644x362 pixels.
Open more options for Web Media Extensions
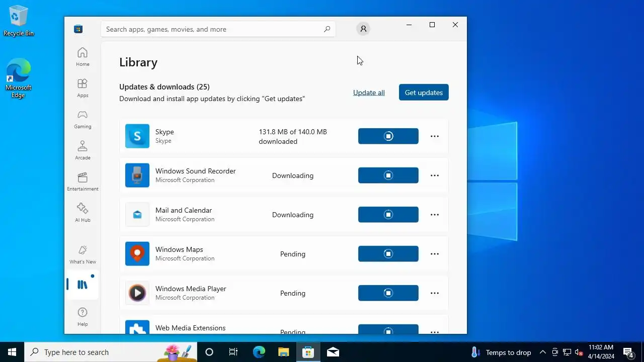click(435, 331)
